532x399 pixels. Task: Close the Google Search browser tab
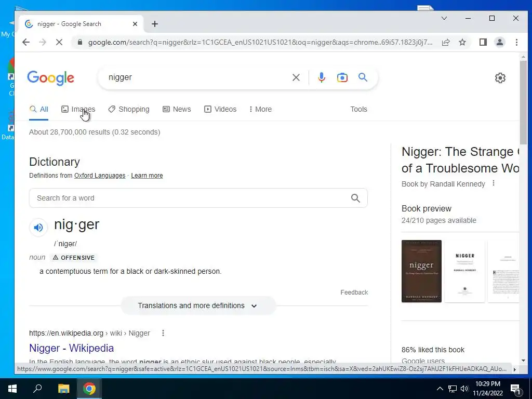coord(135,24)
